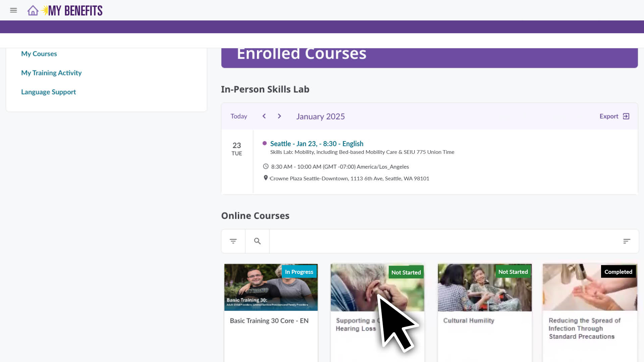Screen dimensions: 644x362
Task: Click the Export calendar icon
Action: [x=626, y=116]
